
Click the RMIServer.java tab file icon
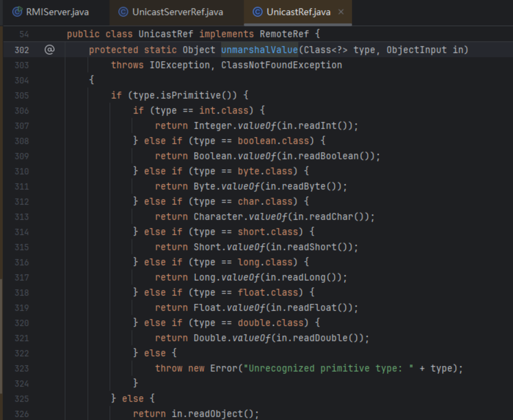pos(17,12)
